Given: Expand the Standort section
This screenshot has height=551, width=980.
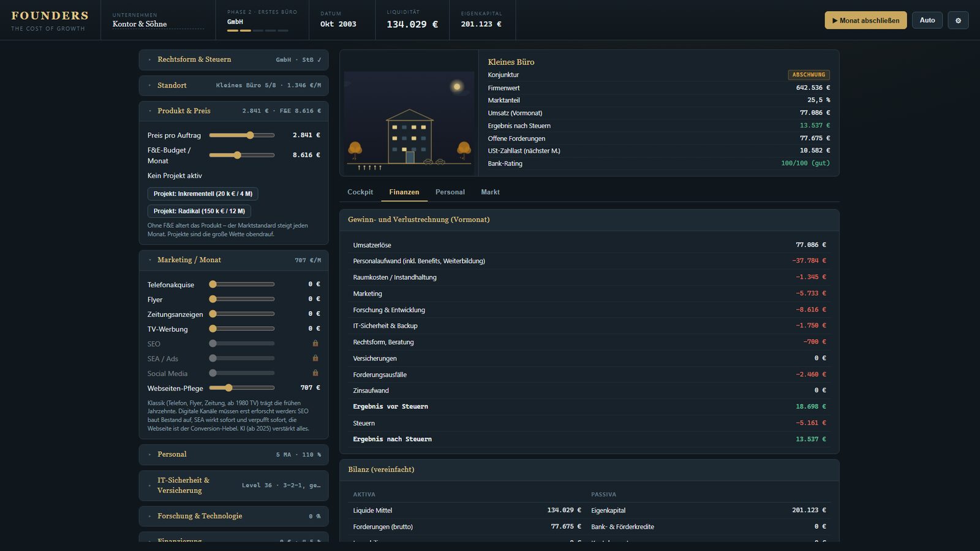Looking at the screenshot, I should tap(234, 86).
